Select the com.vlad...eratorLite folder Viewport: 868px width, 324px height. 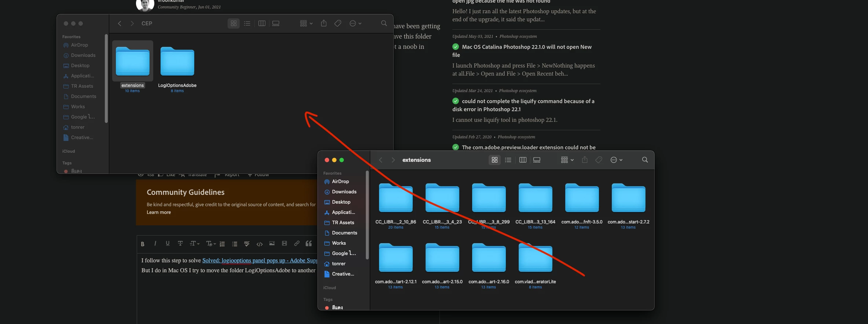point(535,266)
